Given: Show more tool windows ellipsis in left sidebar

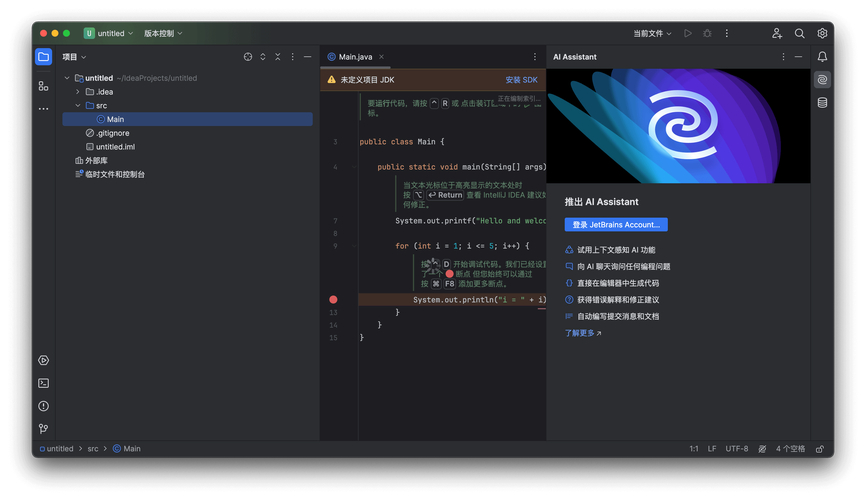Looking at the screenshot, I should coord(44,109).
